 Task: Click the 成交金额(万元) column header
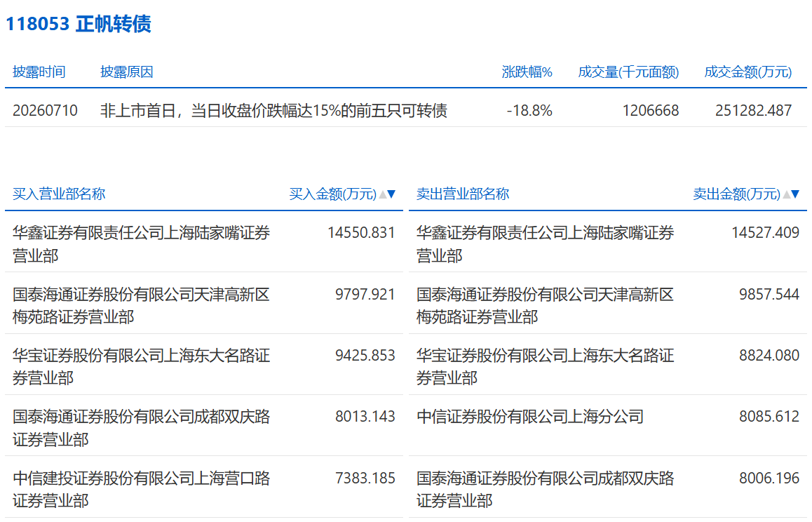(x=747, y=72)
